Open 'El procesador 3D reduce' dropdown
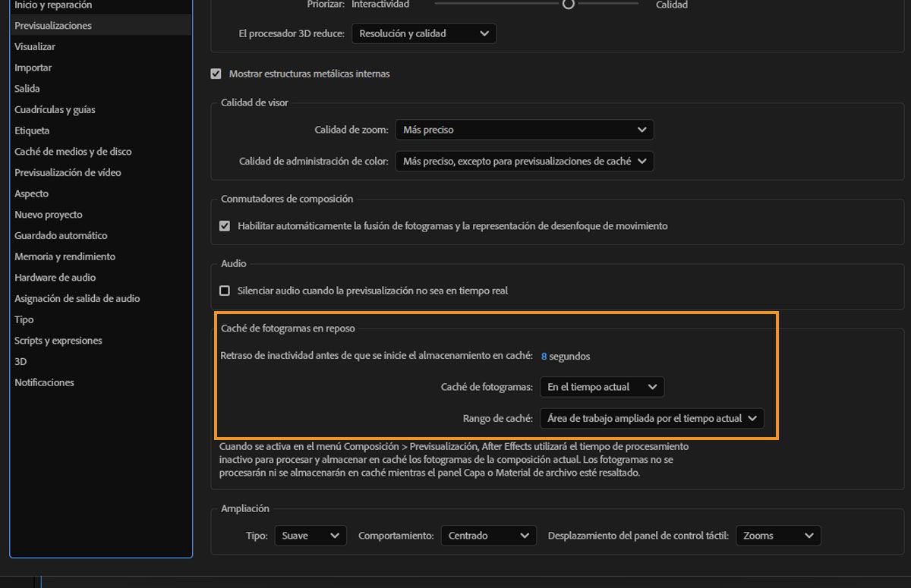 tap(424, 33)
